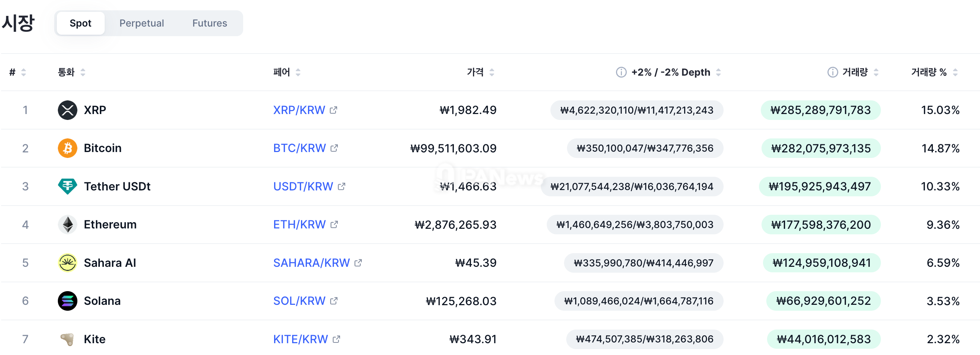Sort by the 페어 column arrows
This screenshot has height=355, width=980.
pyautogui.click(x=298, y=72)
